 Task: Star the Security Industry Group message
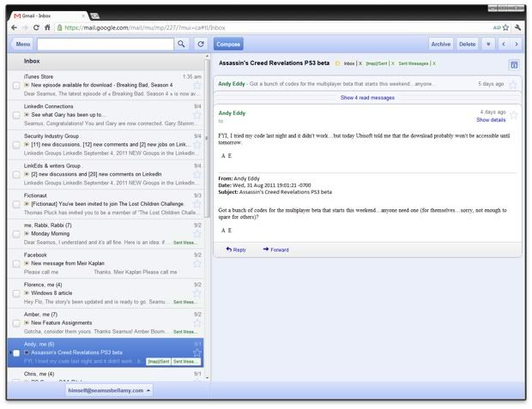(x=196, y=145)
